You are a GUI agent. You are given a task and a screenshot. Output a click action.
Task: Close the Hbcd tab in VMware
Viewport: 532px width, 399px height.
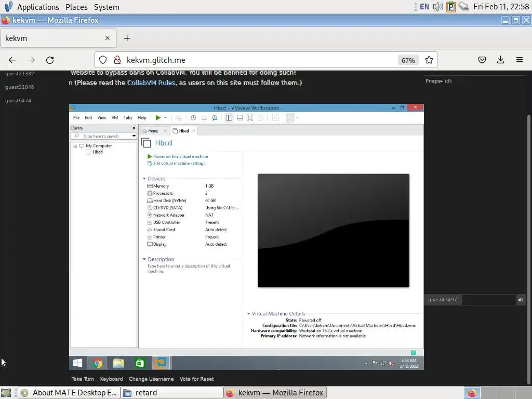pyautogui.click(x=194, y=131)
